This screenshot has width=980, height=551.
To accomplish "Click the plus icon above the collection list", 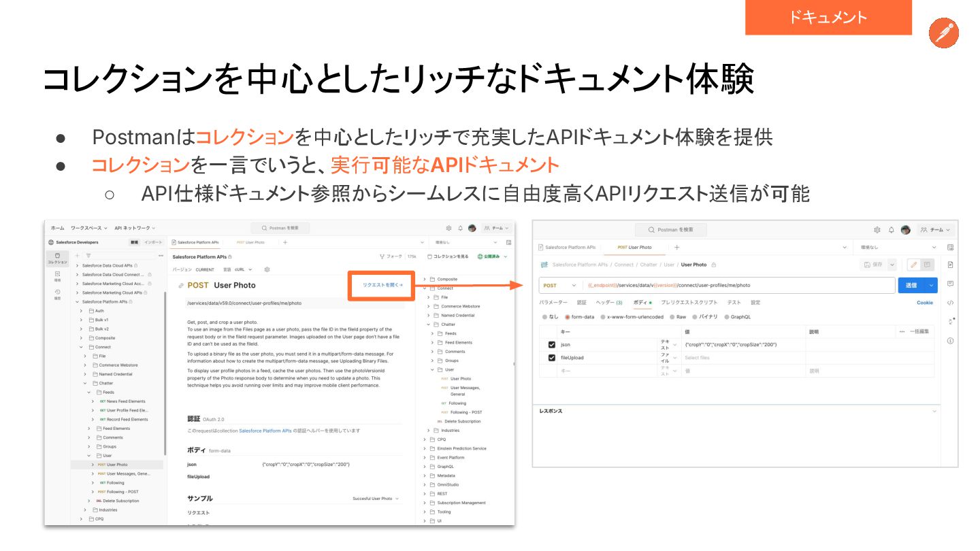I will (x=77, y=256).
